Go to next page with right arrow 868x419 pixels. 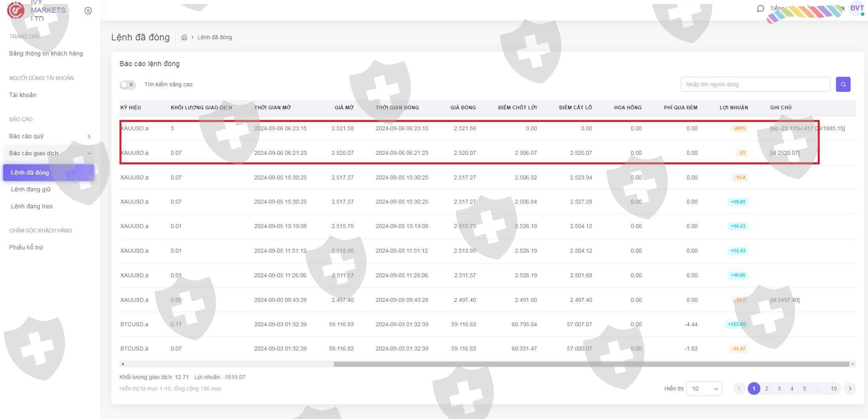point(849,389)
